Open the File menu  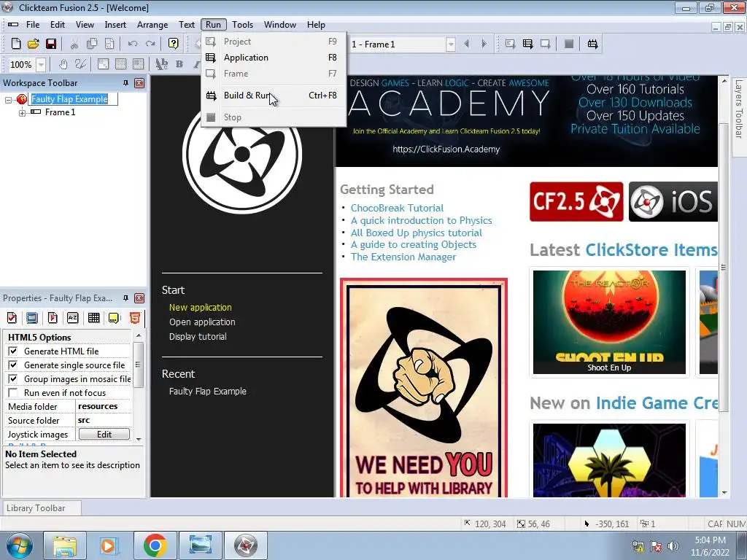click(x=33, y=25)
